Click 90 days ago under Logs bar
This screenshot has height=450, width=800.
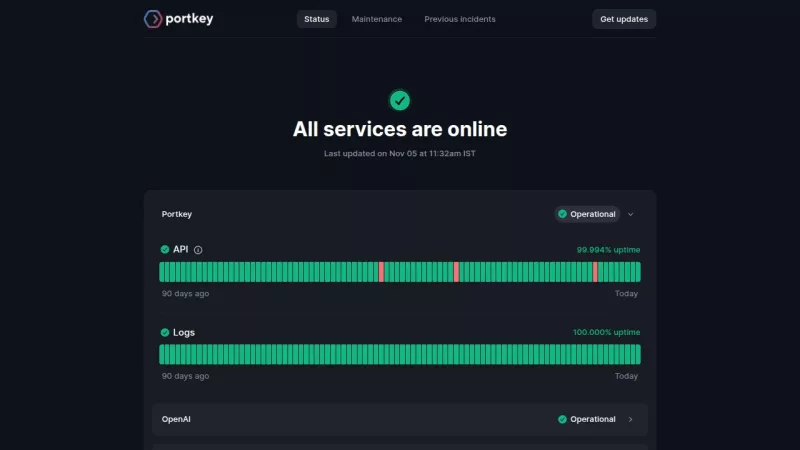185,377
